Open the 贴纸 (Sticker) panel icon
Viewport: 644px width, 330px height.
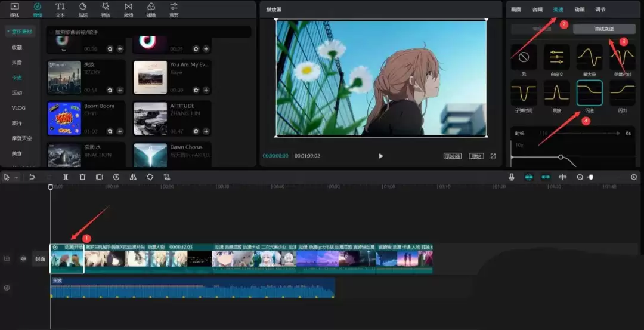[x=83, y=9]
